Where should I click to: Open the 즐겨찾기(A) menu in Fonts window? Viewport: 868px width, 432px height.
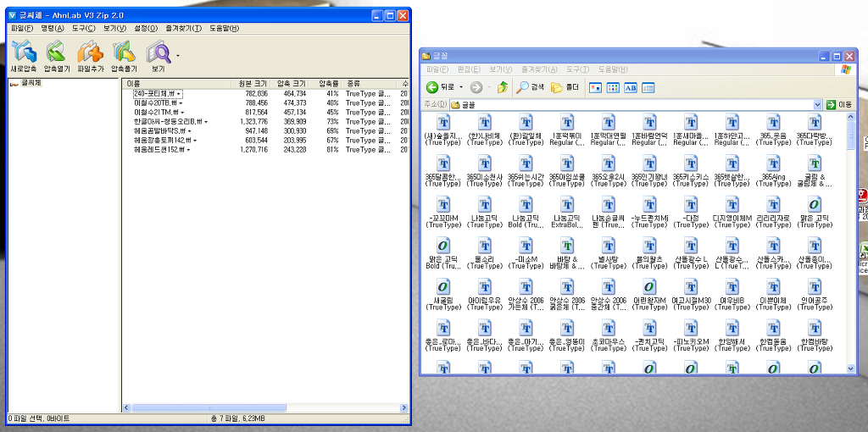[x=538, y=69]
